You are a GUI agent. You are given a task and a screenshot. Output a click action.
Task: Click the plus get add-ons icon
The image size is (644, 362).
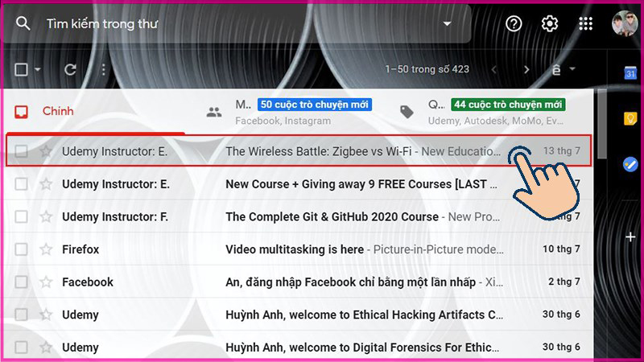point(630,237)
